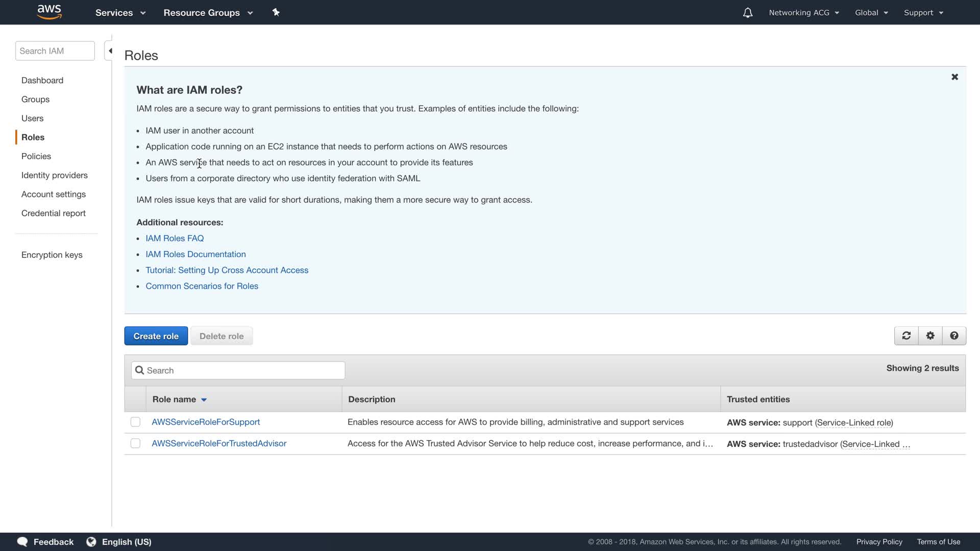This screenshot has height=551, width=980.
Task: Click the pin shortcut icon in the top bar
Action: [x=276, y=12]
